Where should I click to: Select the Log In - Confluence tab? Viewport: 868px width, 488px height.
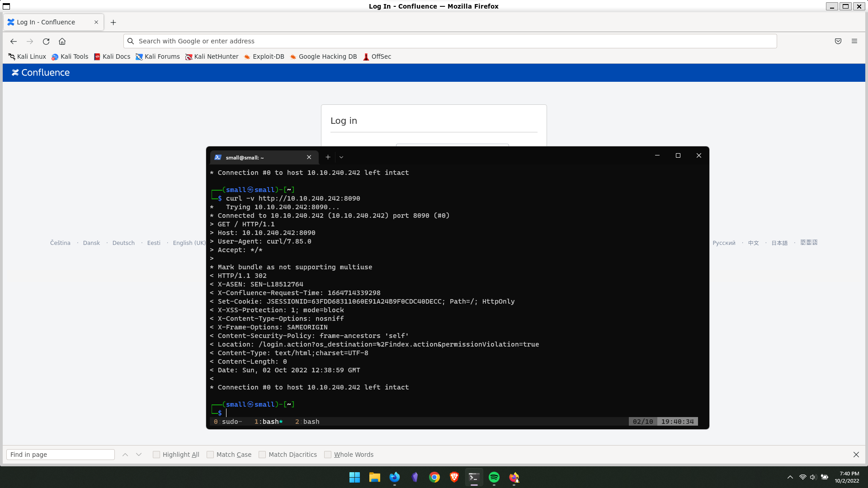pyautogui.click(x=54, y=22)
